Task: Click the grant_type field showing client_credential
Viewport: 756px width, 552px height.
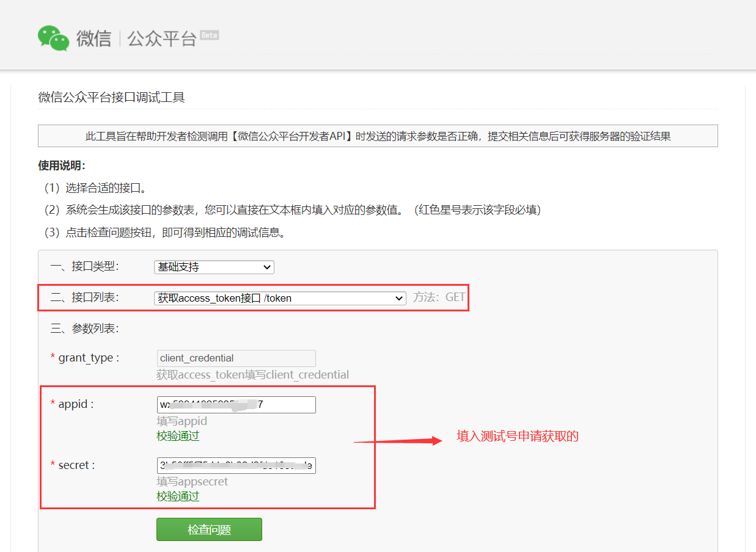Action: pyautogui.click(x=237, y=358)
